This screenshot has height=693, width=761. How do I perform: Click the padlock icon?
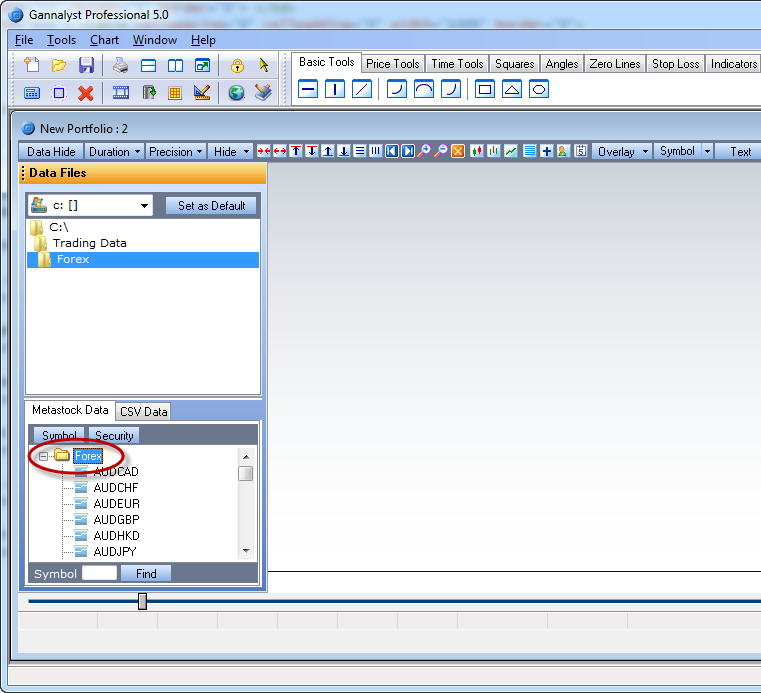237,66
